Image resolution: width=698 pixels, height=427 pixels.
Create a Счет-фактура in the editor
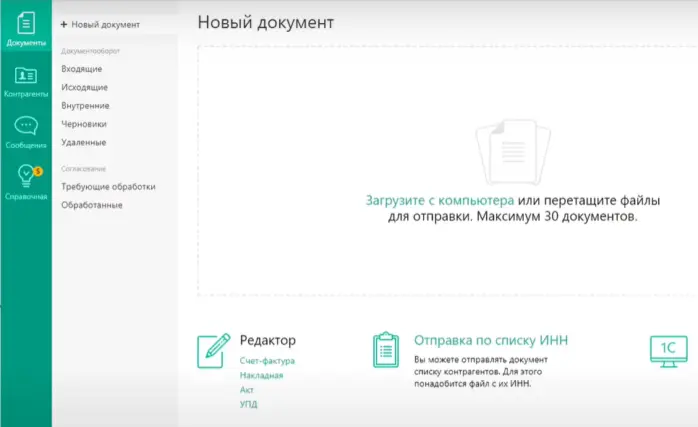[267, 361]
